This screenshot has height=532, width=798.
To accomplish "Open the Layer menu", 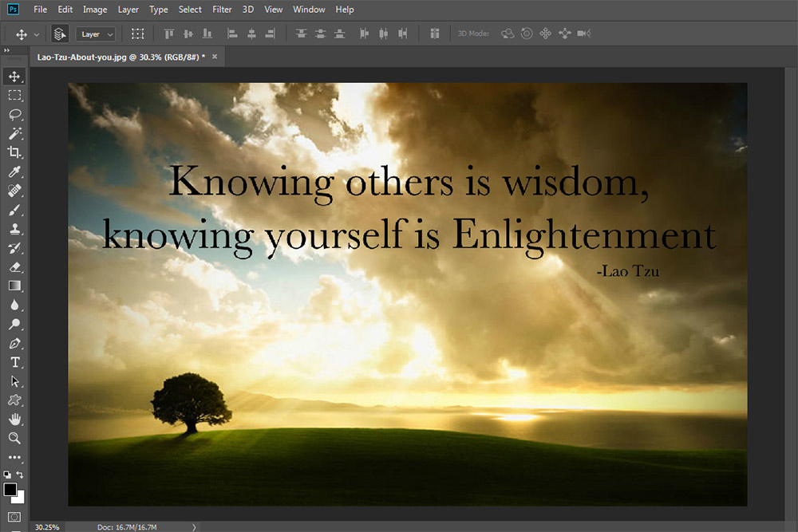I will click(x=128, y=9).
